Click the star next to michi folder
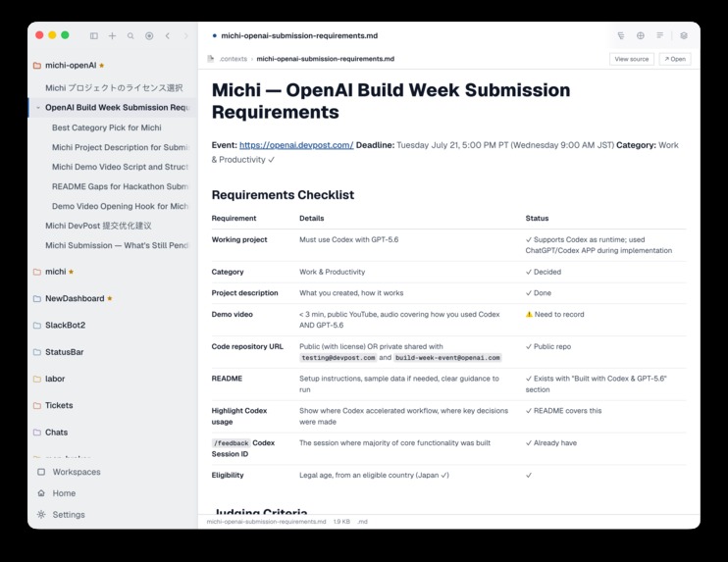Screen dimensions: 728x562 [71, 272]
